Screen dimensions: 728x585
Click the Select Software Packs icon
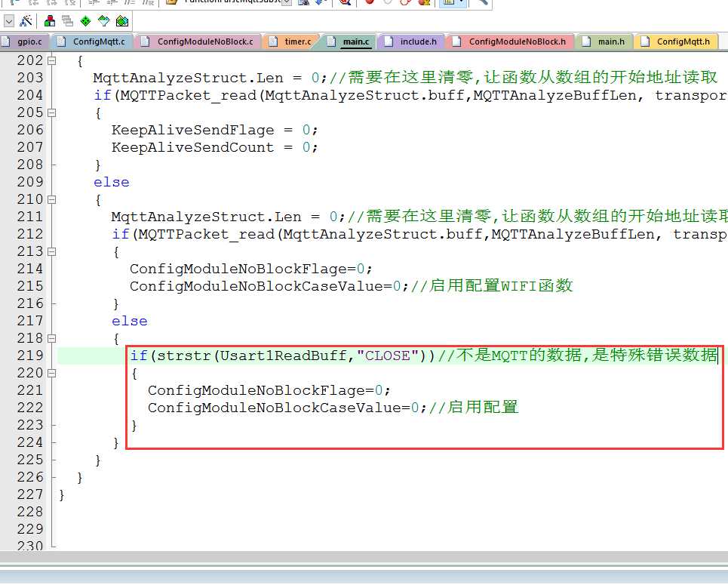tap(103, 21)
